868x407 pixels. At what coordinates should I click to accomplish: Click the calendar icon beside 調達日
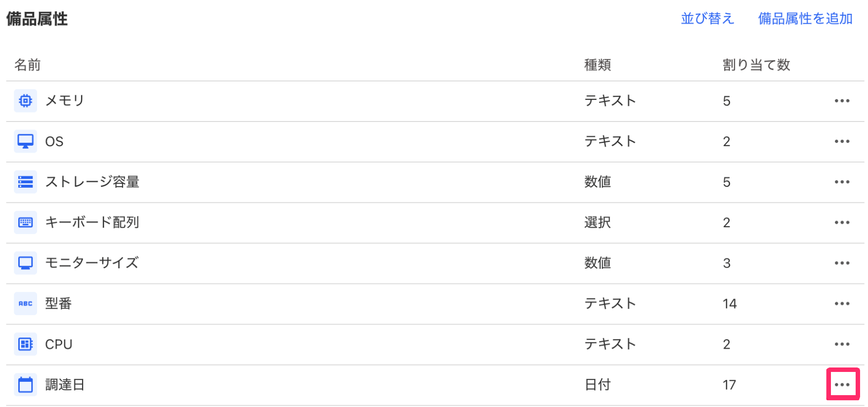click(25, 384)
